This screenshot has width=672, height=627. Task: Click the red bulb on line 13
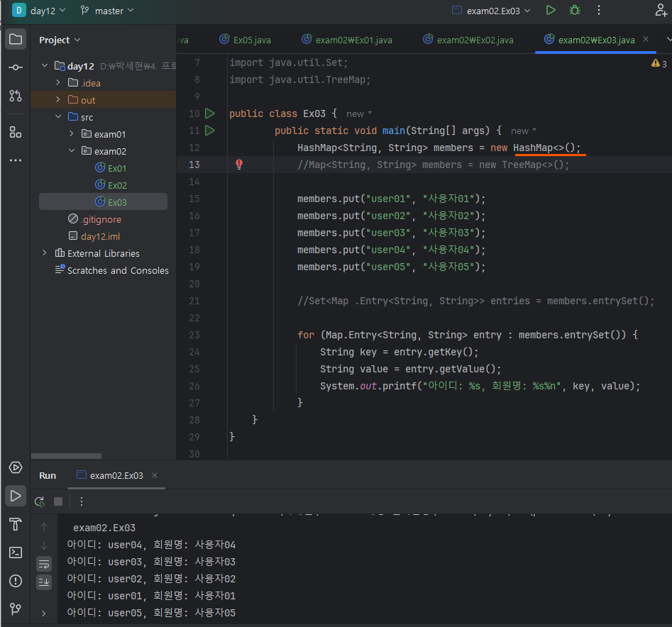click(239, 165)
